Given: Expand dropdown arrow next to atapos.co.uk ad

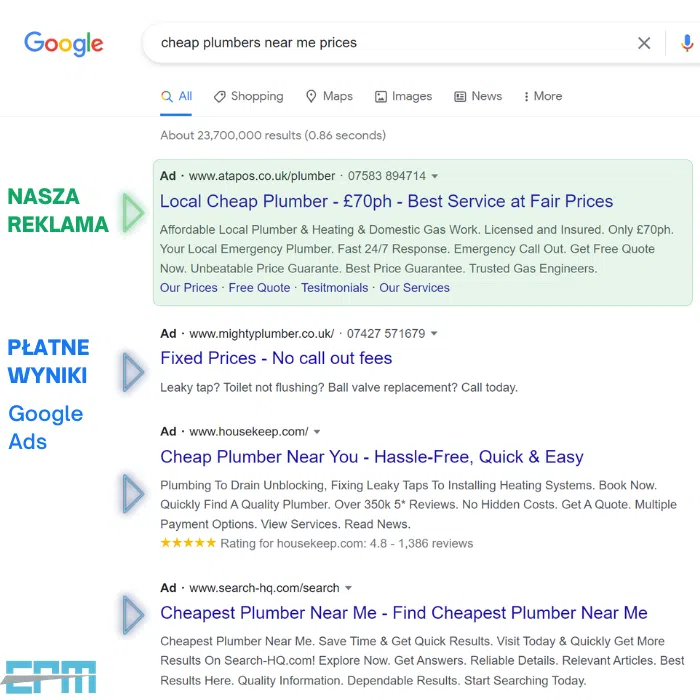Looking at the screenshot, I should (434, 176).
